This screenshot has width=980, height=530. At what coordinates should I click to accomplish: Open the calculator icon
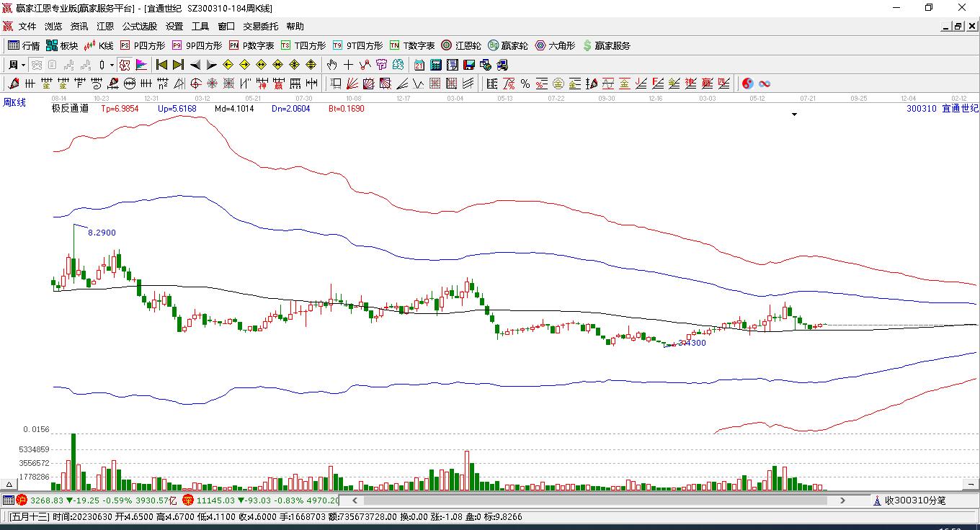coord(436,65)
